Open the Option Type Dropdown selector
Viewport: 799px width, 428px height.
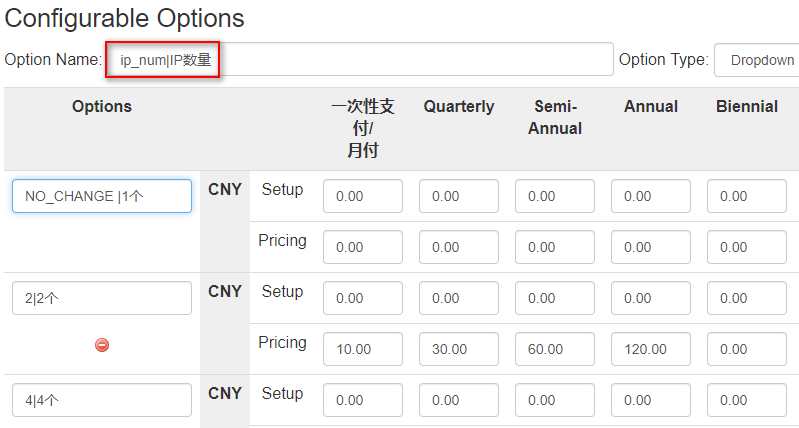[x=757, y=60]
